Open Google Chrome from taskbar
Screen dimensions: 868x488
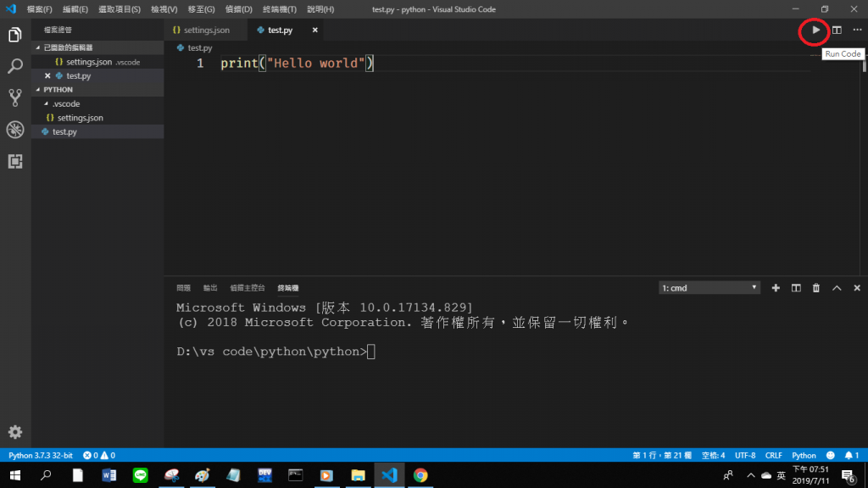point(420,475)
